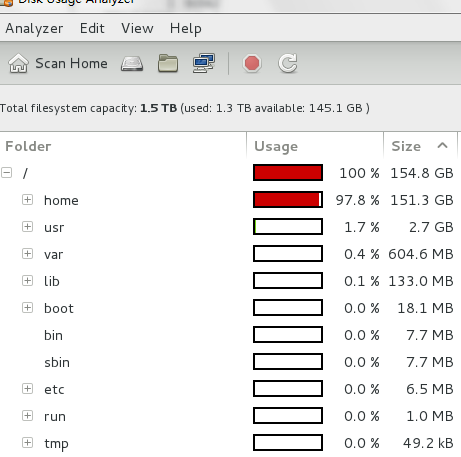Select the etc folder name
The width and height of the screenshot is (461, 457).
(54, 389)
